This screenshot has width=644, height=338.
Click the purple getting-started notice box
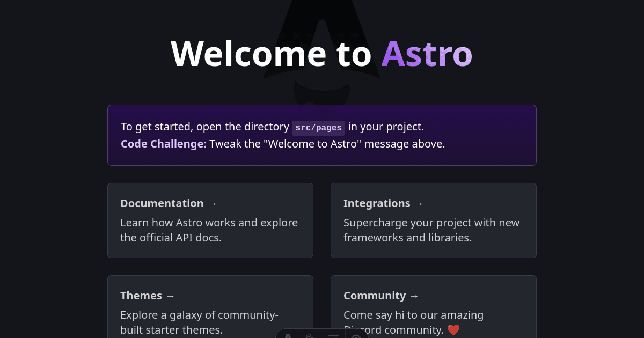tap(322, 135)
